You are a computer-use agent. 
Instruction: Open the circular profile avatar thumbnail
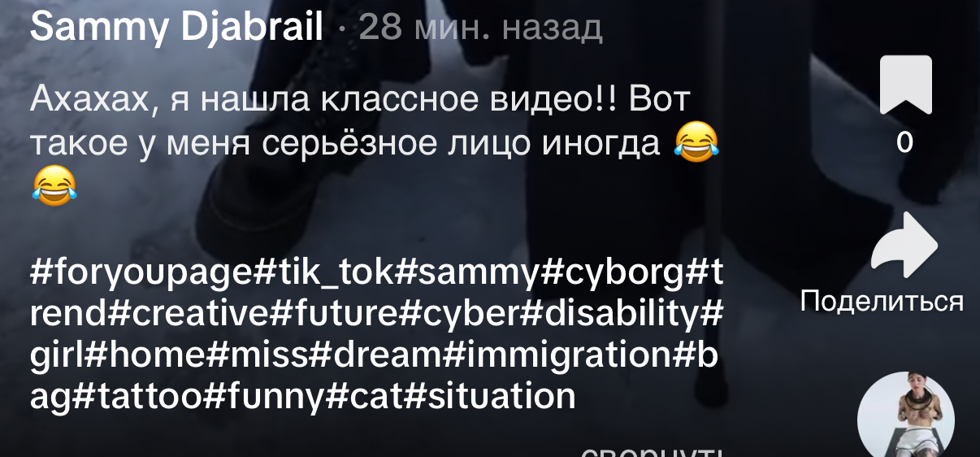click(x=905, y=416)
